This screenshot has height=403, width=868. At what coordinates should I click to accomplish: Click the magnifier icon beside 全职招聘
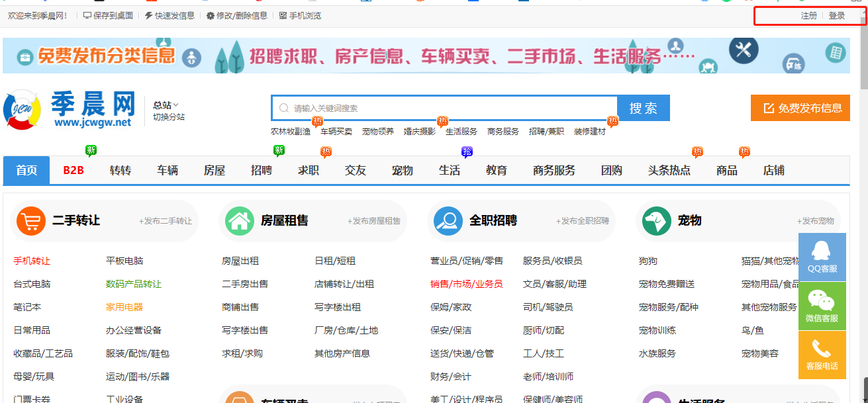click(448, 220)
